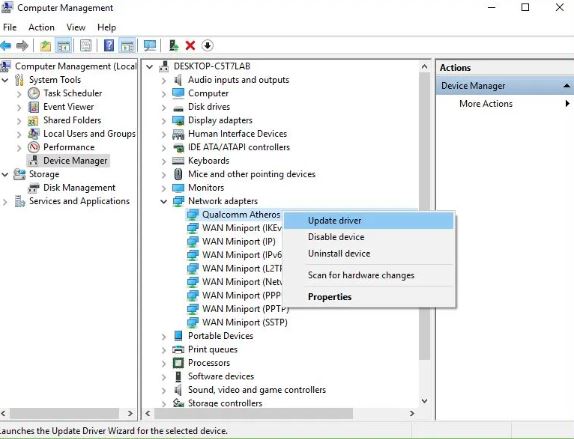Open the File menu
574x439 pixels.
(x=10, y=27)
